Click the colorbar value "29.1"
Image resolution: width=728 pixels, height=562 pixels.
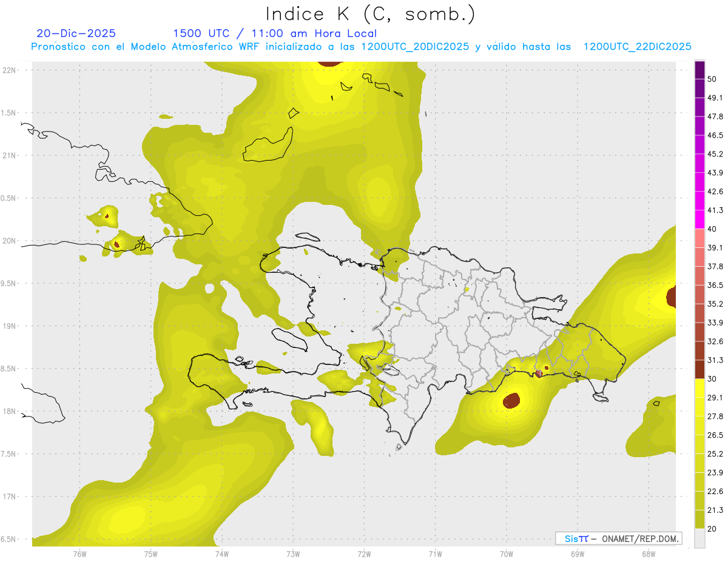click(715, 398)
